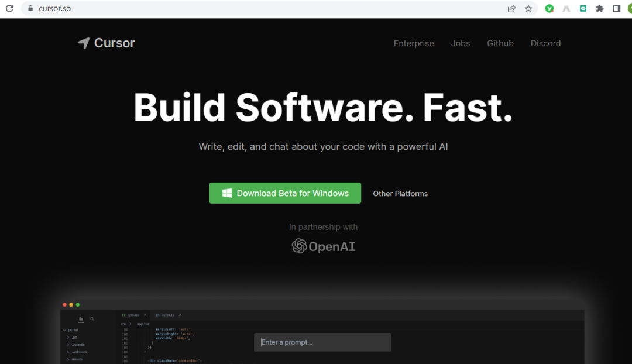Open the green checkmark extension icon
This screenshot has width=632, height=364.
click(x=549, y=8)
